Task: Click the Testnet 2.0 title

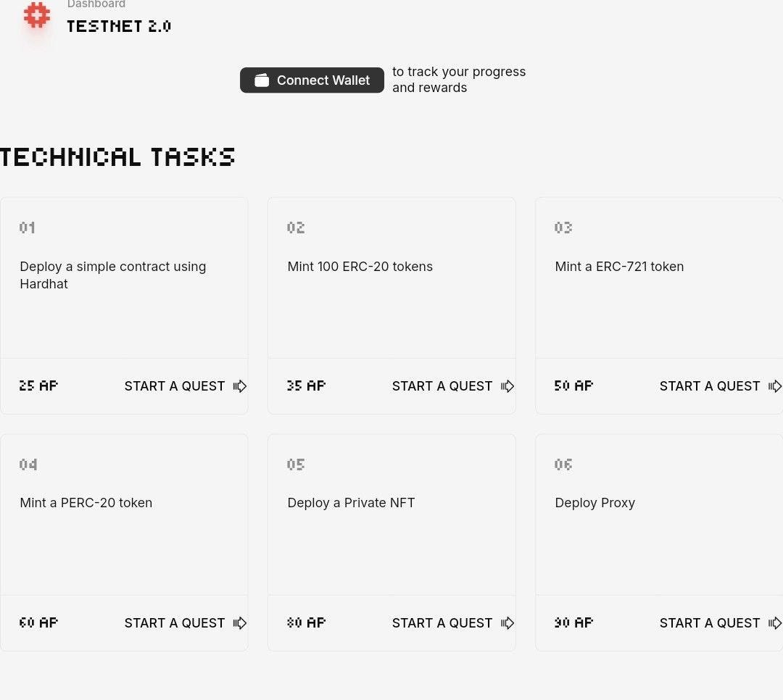Action: [x=119, y=27]
